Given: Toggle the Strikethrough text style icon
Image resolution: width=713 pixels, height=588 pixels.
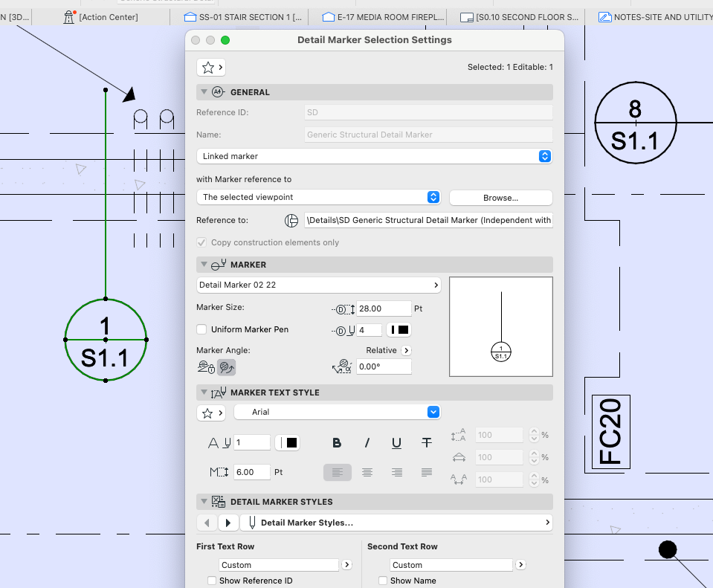Looking at the screenshot, I should [x=426, y=443].
